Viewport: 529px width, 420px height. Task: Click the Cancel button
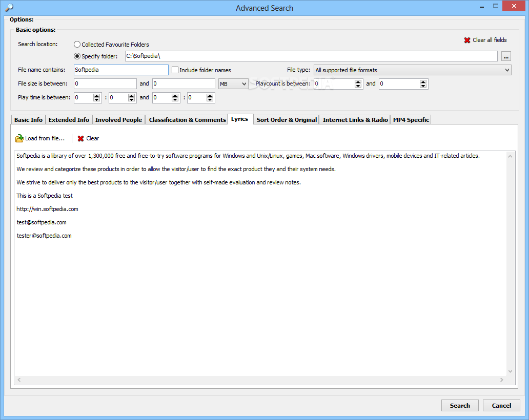click(x=501, y=406)
